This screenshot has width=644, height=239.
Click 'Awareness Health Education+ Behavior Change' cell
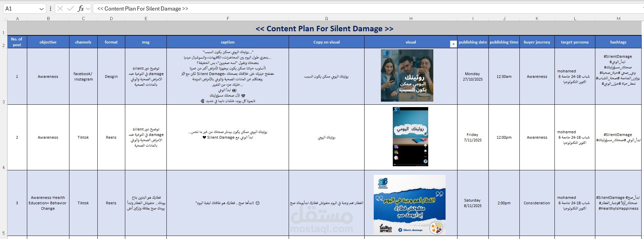point(48,203)
